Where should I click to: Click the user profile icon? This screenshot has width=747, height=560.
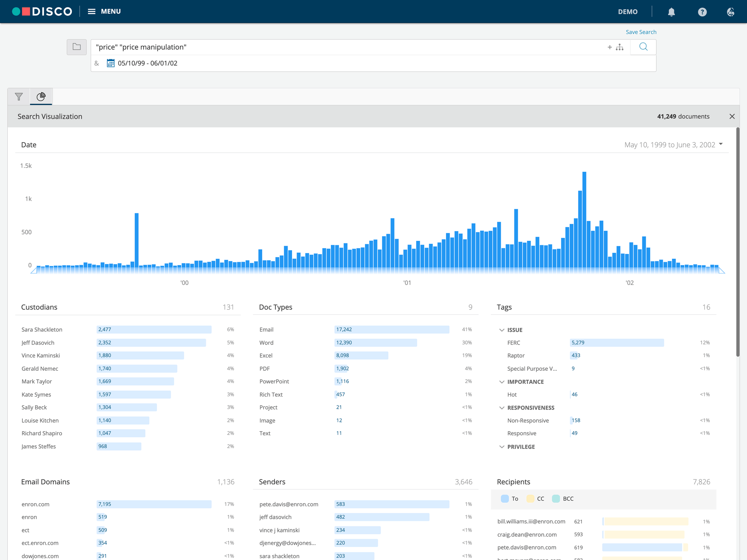coord(731,12)
